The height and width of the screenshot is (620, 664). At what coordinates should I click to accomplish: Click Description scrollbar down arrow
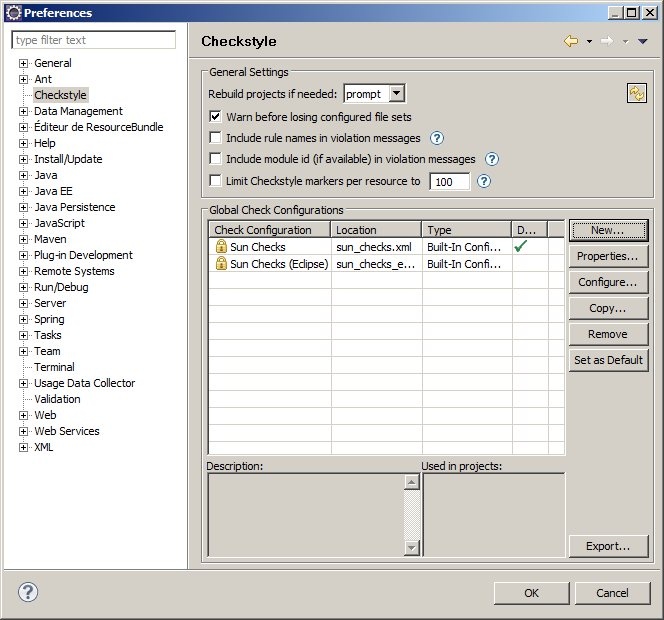click(x=411, y=547)
